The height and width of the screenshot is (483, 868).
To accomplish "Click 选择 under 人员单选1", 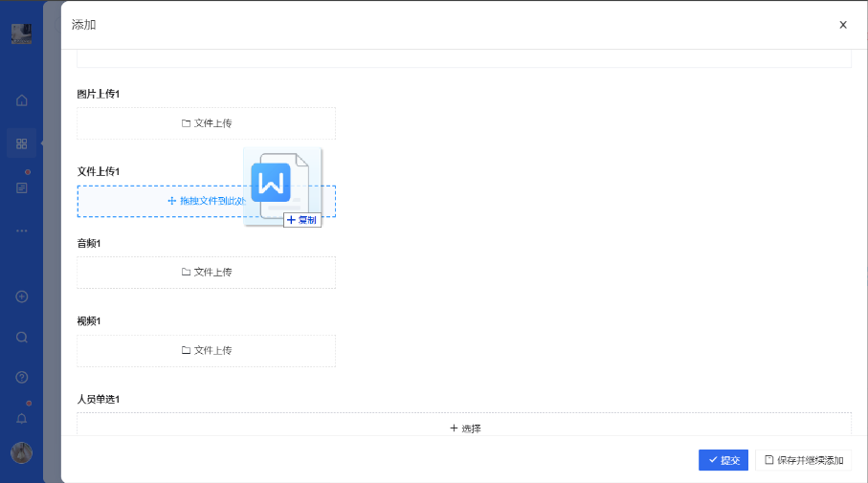I will (x=464, y=428).
